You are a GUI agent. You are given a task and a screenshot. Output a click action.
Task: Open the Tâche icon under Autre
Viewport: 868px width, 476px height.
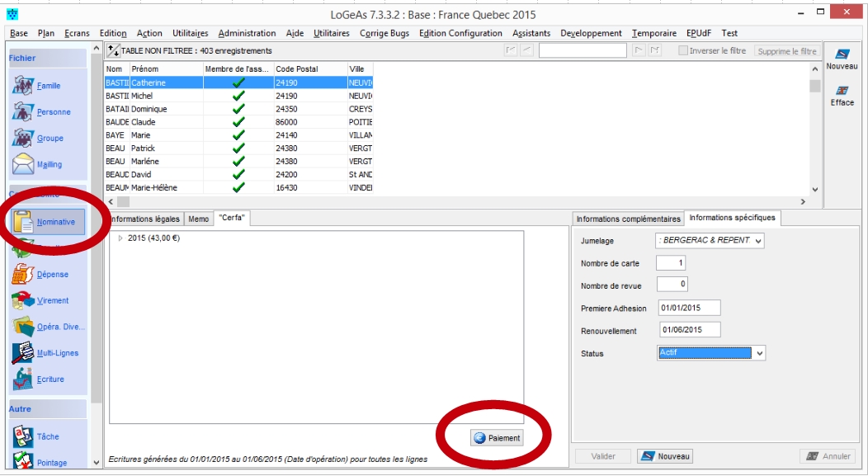point(23,436)
